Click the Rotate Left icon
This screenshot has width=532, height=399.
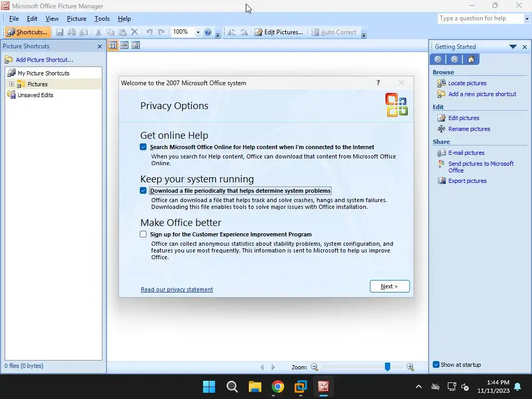pos(232,32)
